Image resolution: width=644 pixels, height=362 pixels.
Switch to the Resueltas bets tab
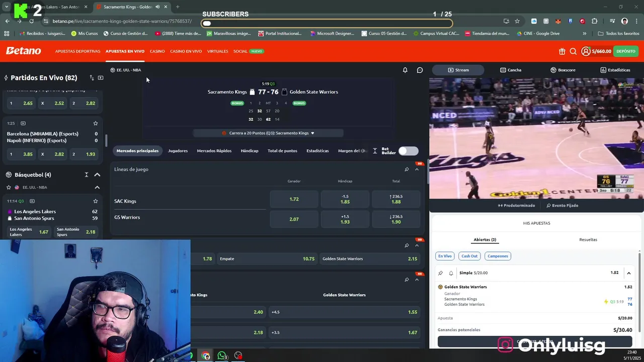pyautogui.click(x=588, y=240)
